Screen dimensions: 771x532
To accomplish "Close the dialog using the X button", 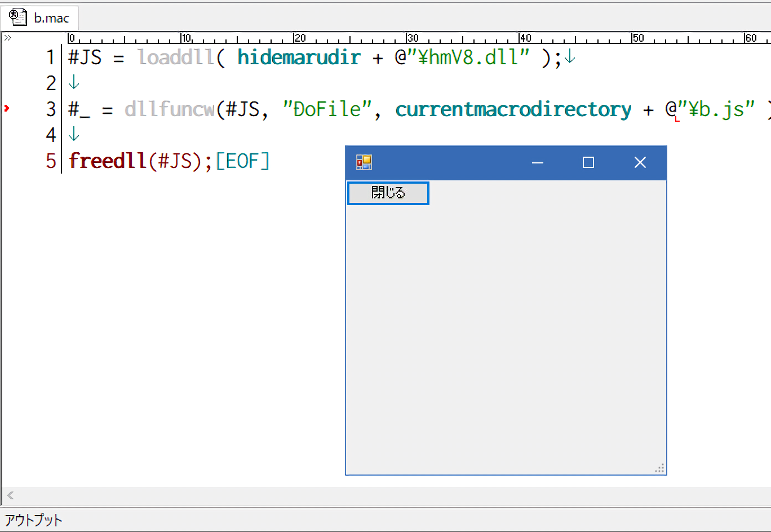I will coord(640,163).
